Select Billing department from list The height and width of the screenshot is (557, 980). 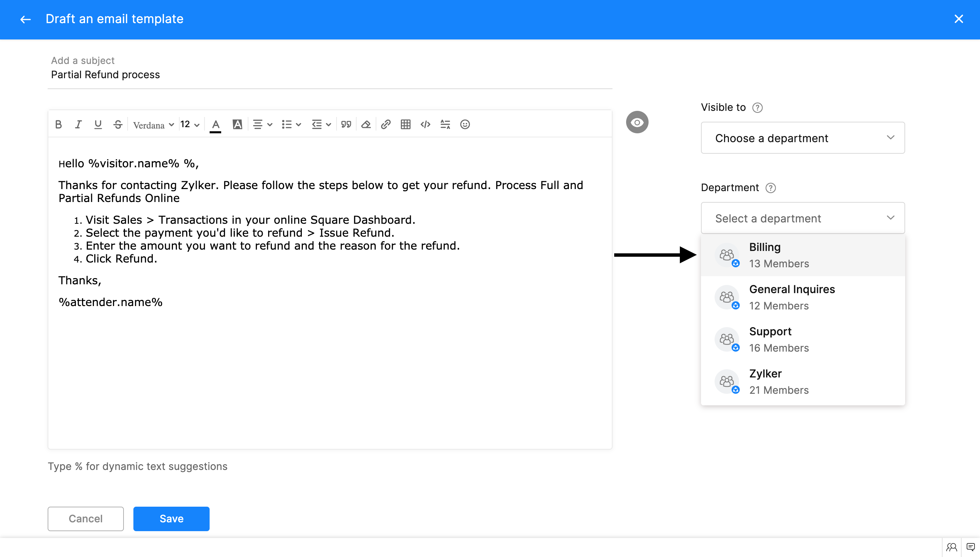pos(803,255)
